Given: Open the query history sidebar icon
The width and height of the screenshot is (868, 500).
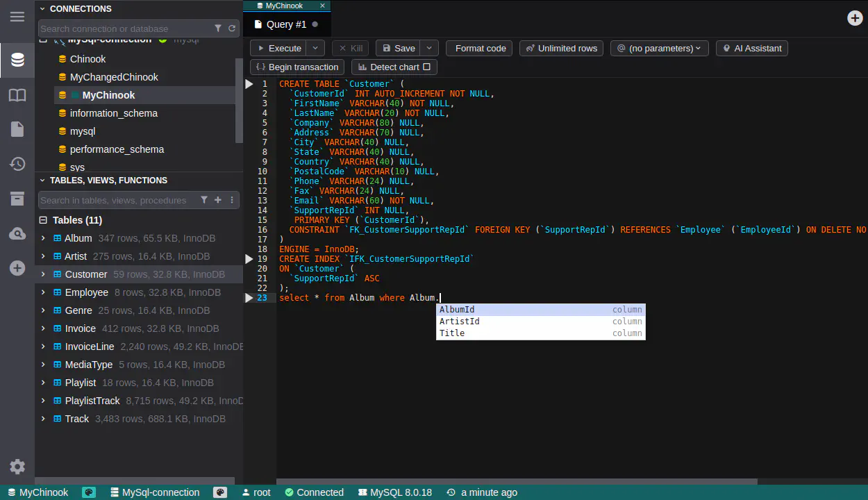Looking at the screenshot, I should tap(17, 164).
